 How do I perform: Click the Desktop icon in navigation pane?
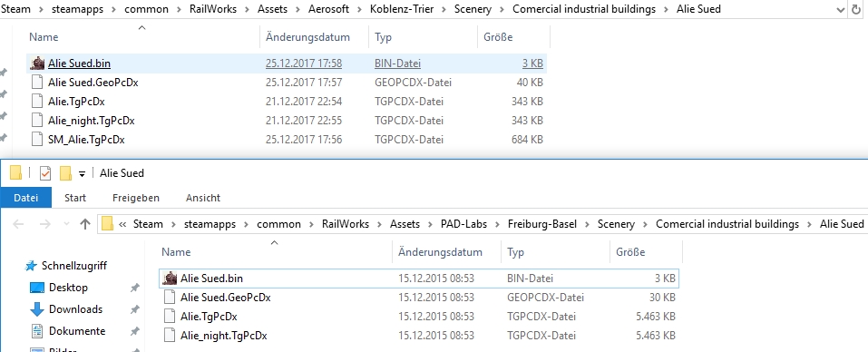click(x=37, y=288)
